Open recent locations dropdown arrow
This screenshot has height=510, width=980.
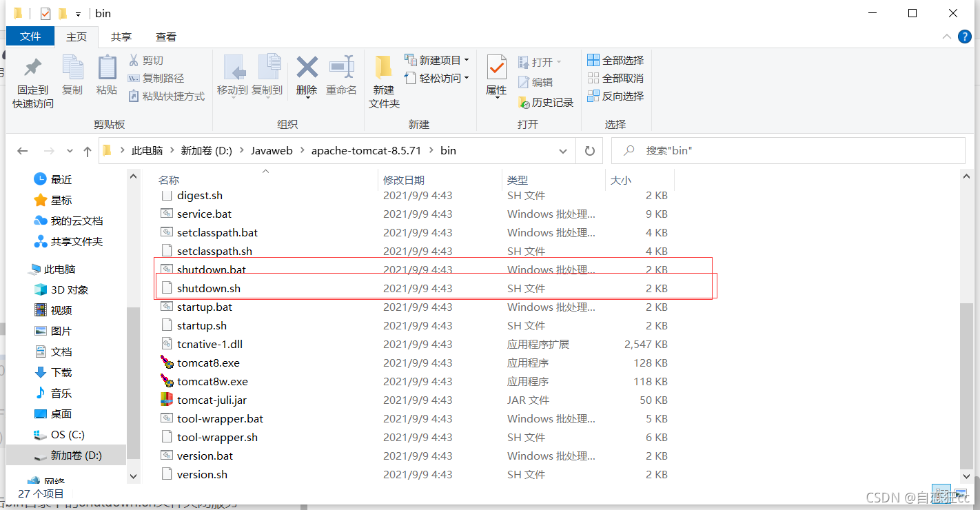(70, 151)
